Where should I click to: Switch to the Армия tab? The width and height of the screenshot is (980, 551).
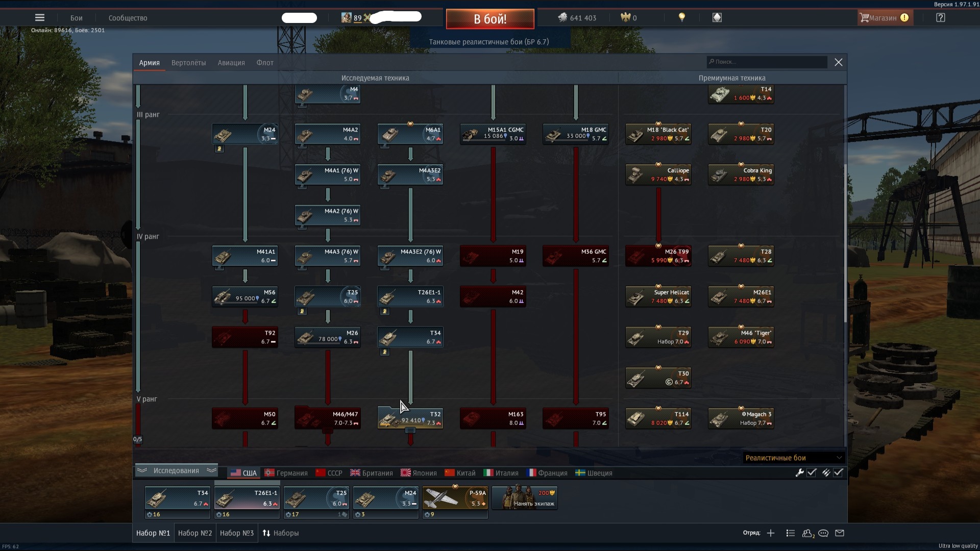coord(150,63)
